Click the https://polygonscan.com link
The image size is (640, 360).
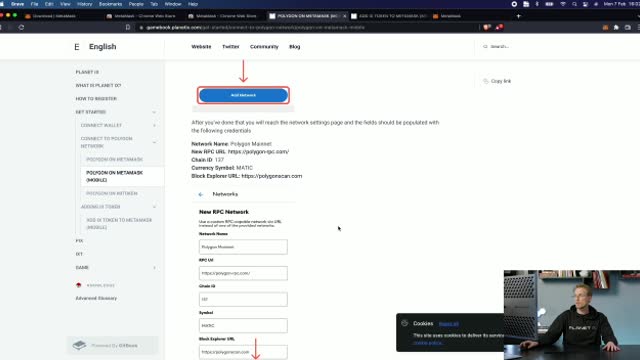point(272,176)
